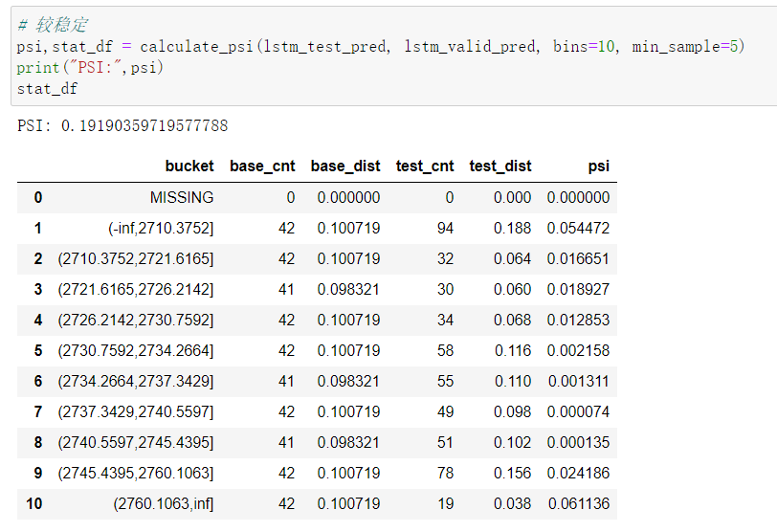This screenshot has height=532, width=777.
Task: Click psi value 0.061136
Action: (579, 503)
